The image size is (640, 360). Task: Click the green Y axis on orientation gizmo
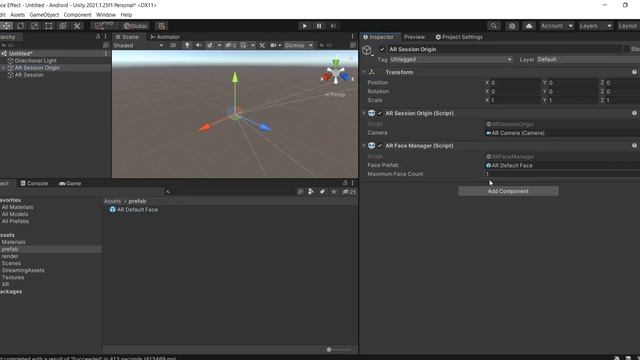336,63
